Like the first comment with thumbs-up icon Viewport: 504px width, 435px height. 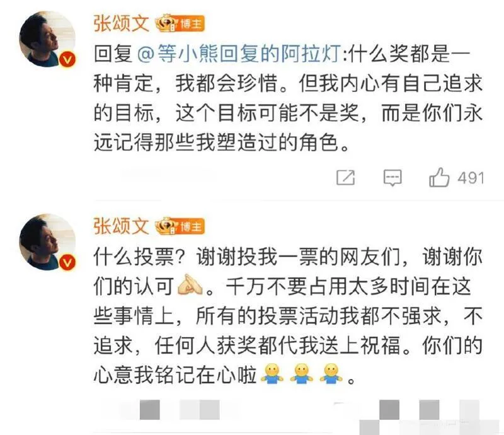coord(439,177)
